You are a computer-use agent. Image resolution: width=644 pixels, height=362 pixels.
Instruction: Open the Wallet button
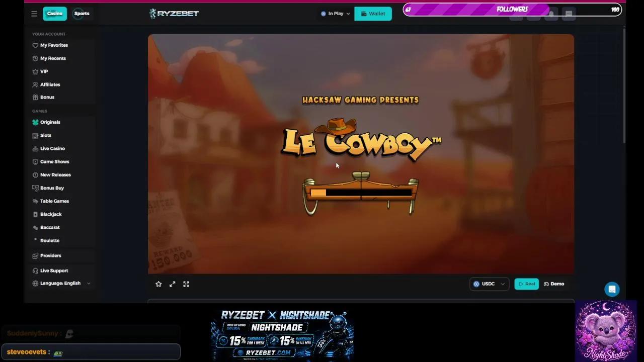coord(373,14)
